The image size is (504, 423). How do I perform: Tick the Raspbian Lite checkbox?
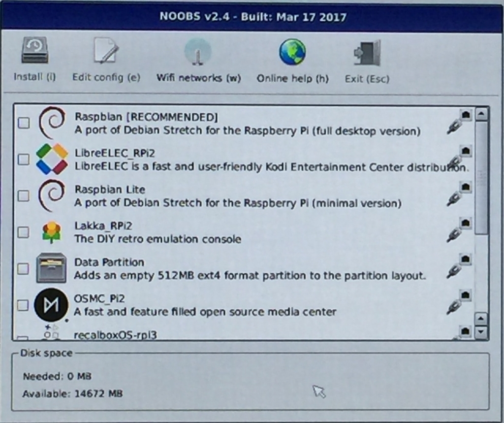click(24, 195)
